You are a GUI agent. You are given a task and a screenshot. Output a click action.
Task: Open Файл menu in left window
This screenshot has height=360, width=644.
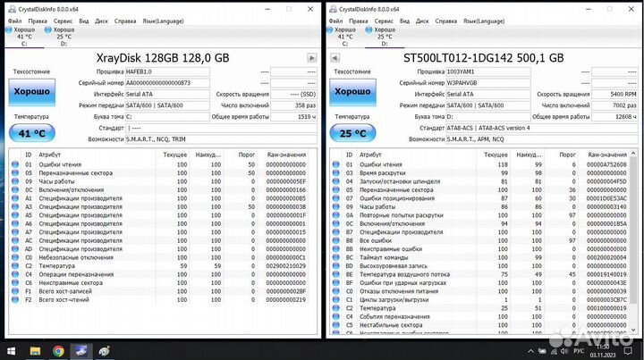15,21
